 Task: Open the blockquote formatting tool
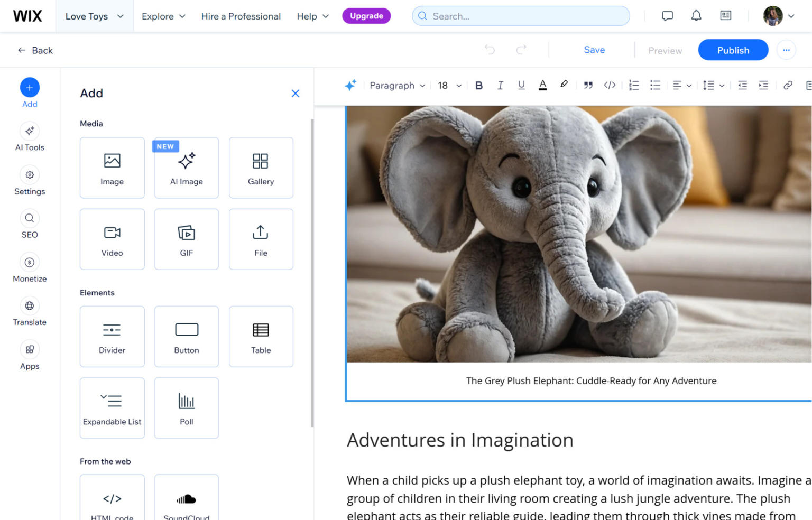pyautogui.click(x=588, y=85)
